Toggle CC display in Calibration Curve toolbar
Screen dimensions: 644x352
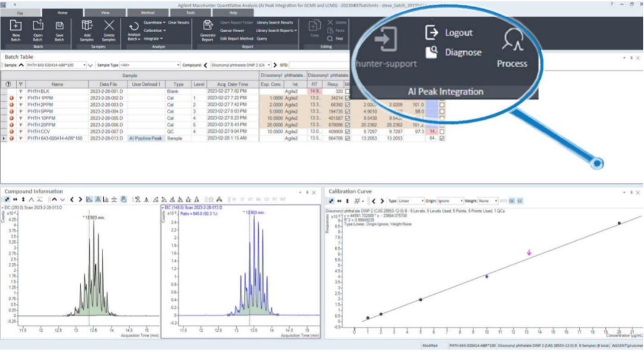[x=520, y=201]
